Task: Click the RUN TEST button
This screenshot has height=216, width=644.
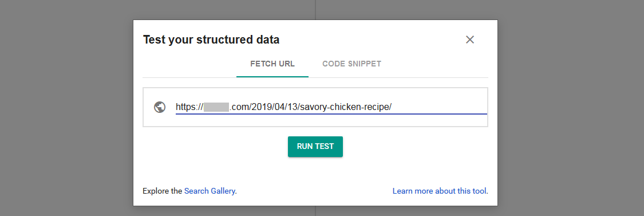Action: [x=315, y=147]
